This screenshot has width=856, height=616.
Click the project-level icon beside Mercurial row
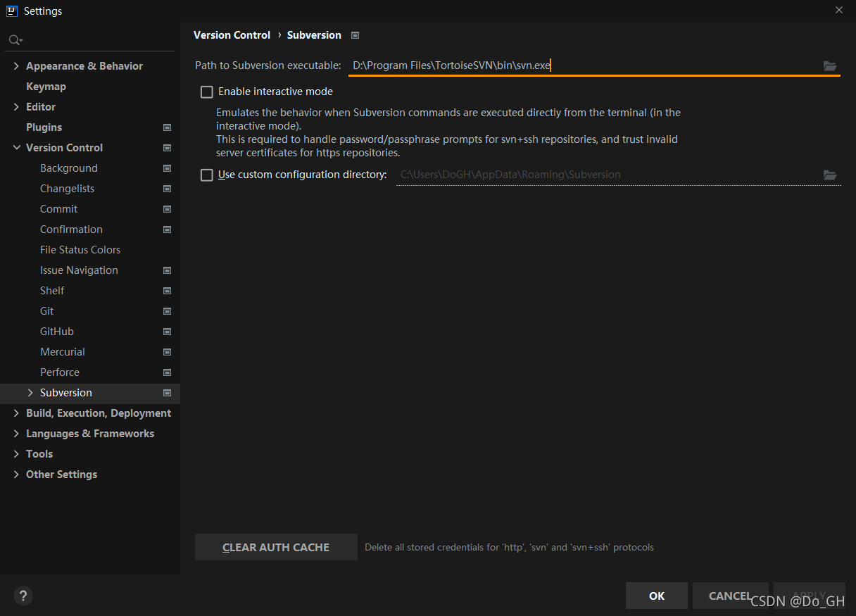click(x=168, y=352)
